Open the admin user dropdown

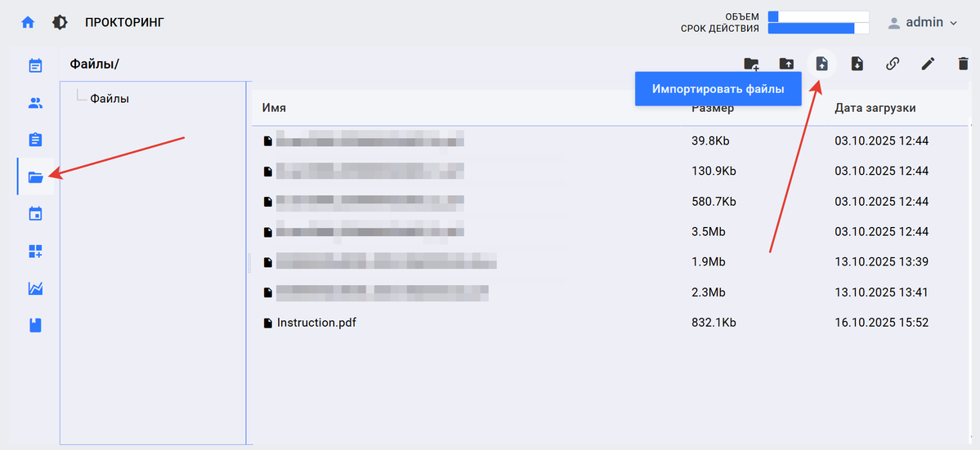(922, 23)
